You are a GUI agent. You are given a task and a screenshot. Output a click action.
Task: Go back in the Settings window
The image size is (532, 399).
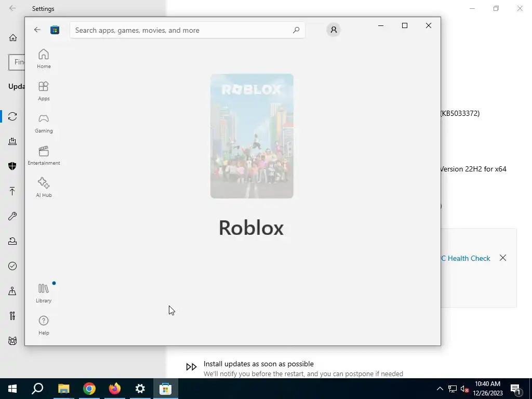12,8
